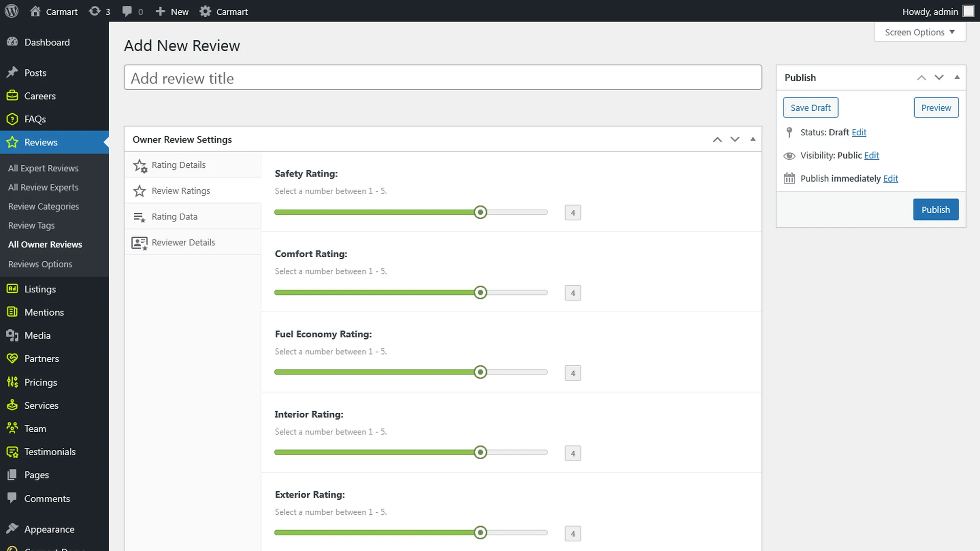The image size is (980, 551).
Task: Edit the Draft status
Action: click(859, 132)
